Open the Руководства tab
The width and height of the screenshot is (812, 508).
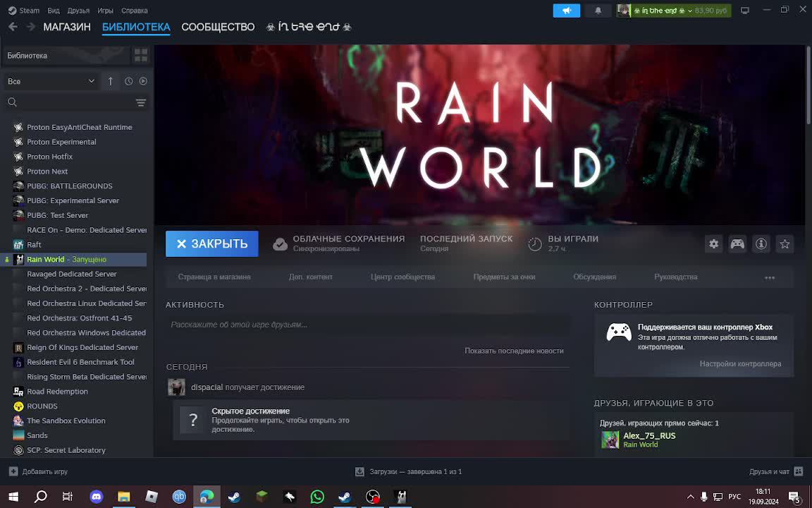click(676, 277)
